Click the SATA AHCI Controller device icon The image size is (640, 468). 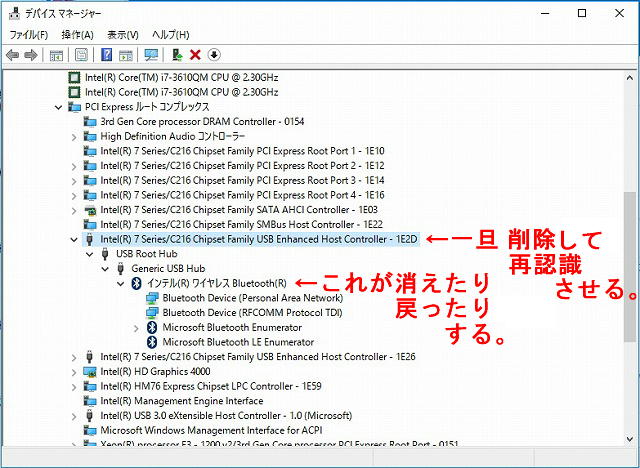tap(89, 210)
